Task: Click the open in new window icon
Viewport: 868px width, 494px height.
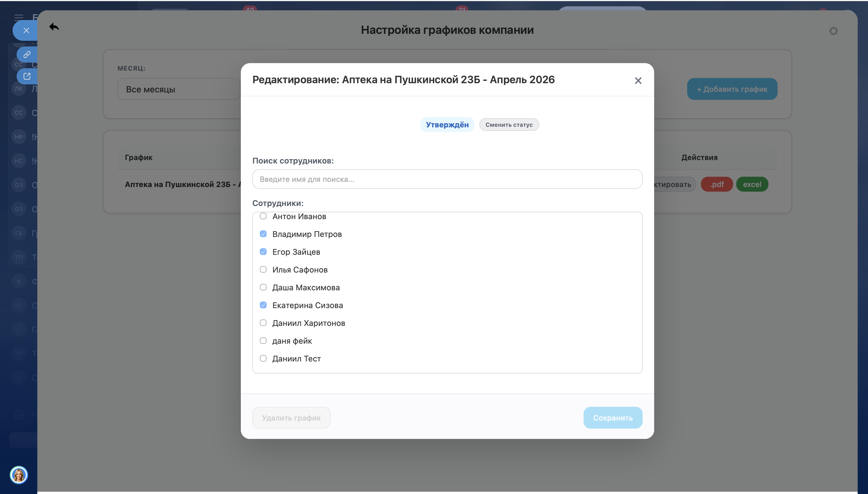Action: click(x=27, y=76)
